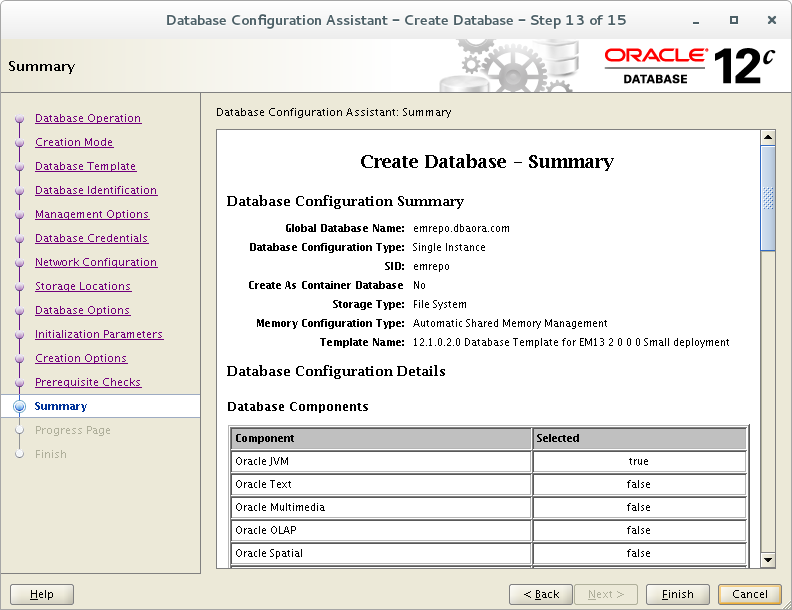The width and height of the screenshot is (792, 610).
Task: Open the Creation Mode step link
Action: pos(74,142)
